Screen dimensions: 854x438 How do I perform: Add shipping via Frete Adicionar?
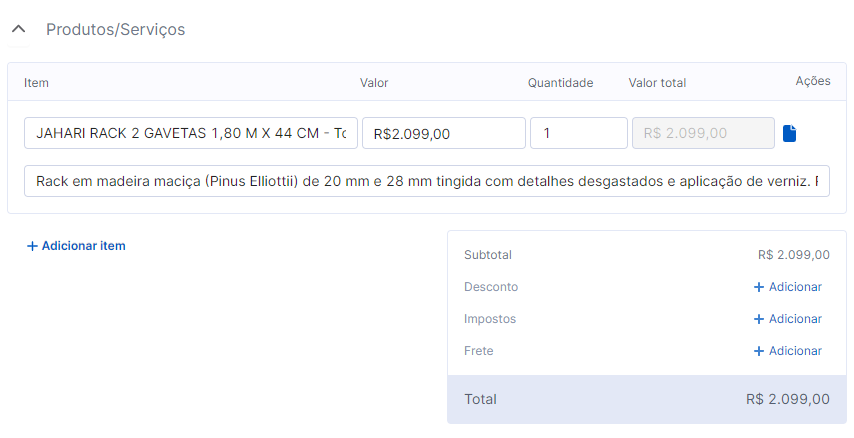[x=795, y=351]
